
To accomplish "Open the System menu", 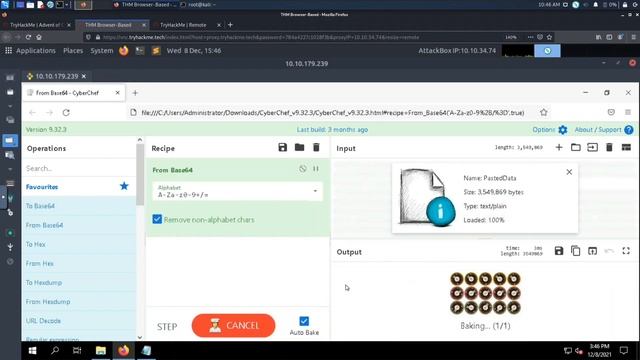I will tap(102, 51).
